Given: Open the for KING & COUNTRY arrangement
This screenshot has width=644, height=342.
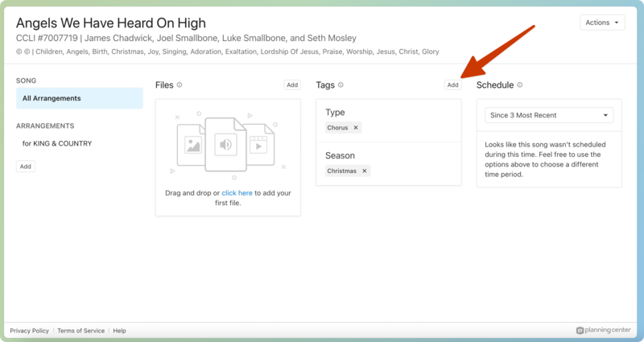Looking at the screenshot, I should click(57, 143).
